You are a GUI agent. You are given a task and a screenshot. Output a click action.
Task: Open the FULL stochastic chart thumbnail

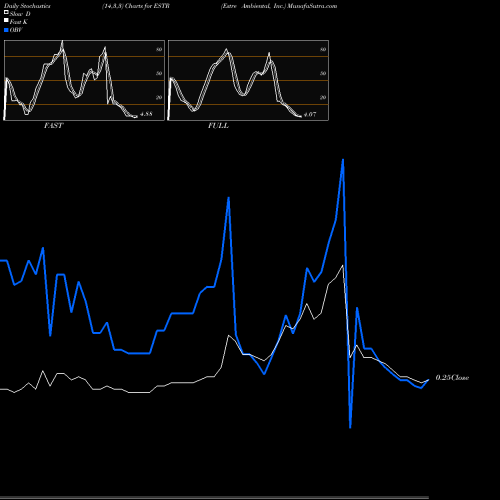tap(248, 80)
